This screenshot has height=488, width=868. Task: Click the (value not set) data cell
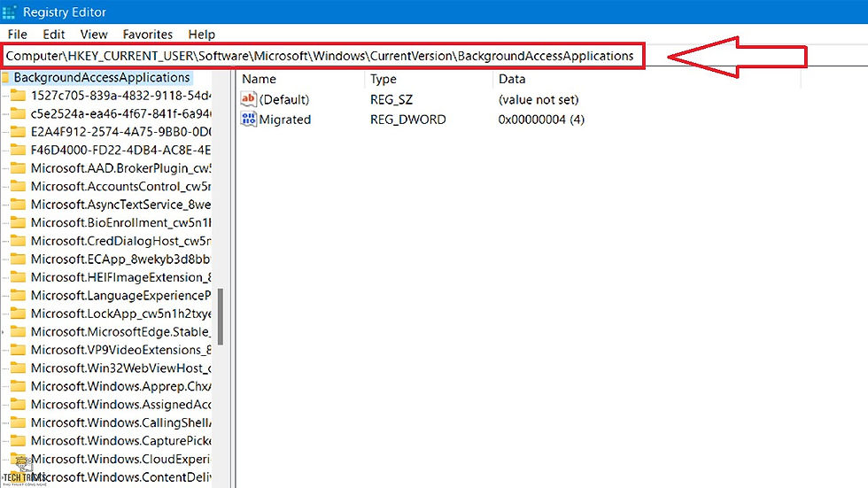[539, 99]
